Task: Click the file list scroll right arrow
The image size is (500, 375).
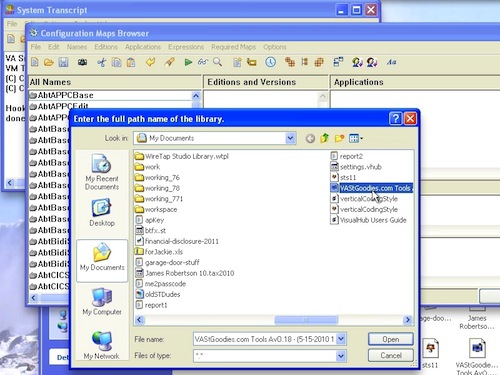Action: [408, 320]
